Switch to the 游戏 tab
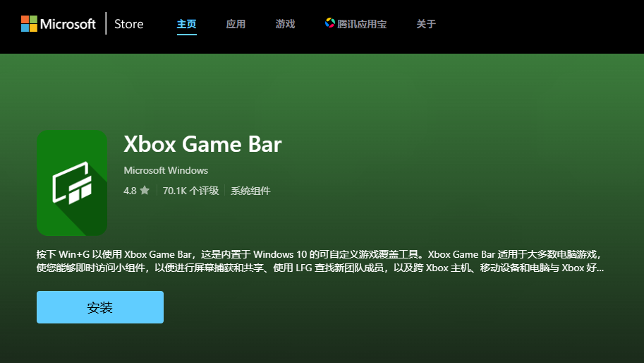 click(x=285, y=24)
